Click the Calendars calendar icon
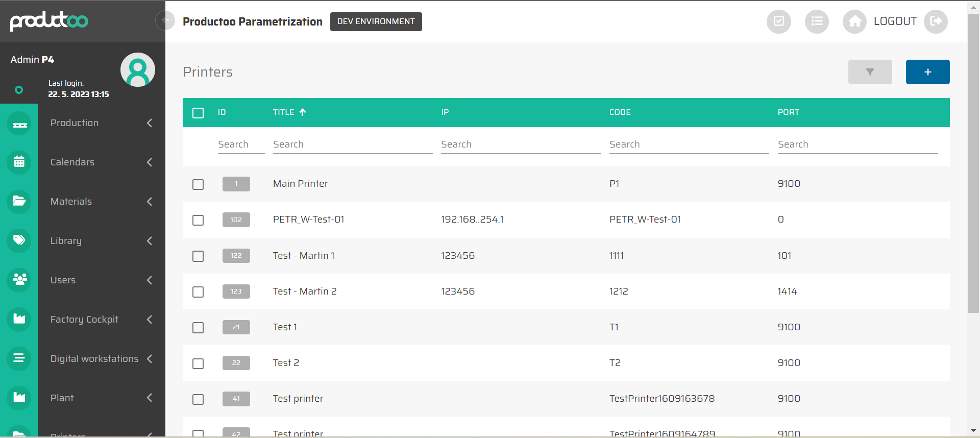The width and height of the screenshot is (980, 438). [x=19, y=162]
